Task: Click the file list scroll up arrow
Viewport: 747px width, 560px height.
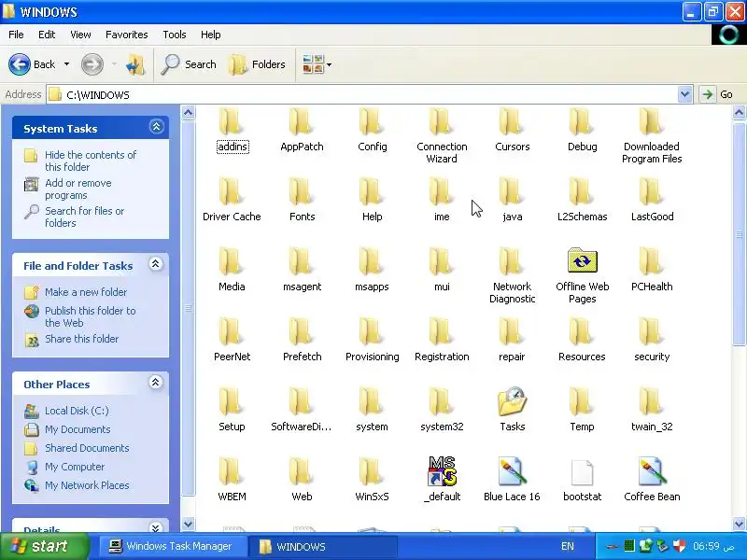Action: tap(739, 112)
